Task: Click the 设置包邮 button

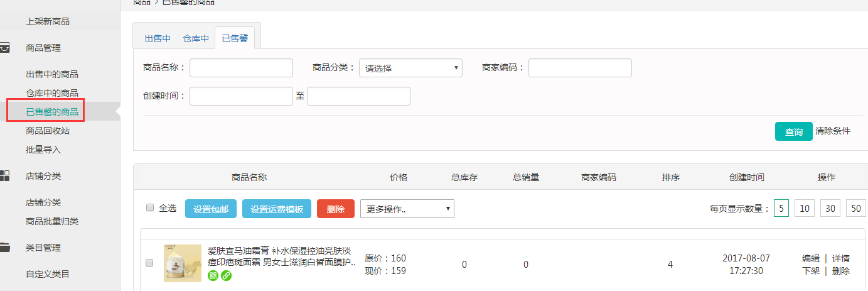Action: [211, 209]
